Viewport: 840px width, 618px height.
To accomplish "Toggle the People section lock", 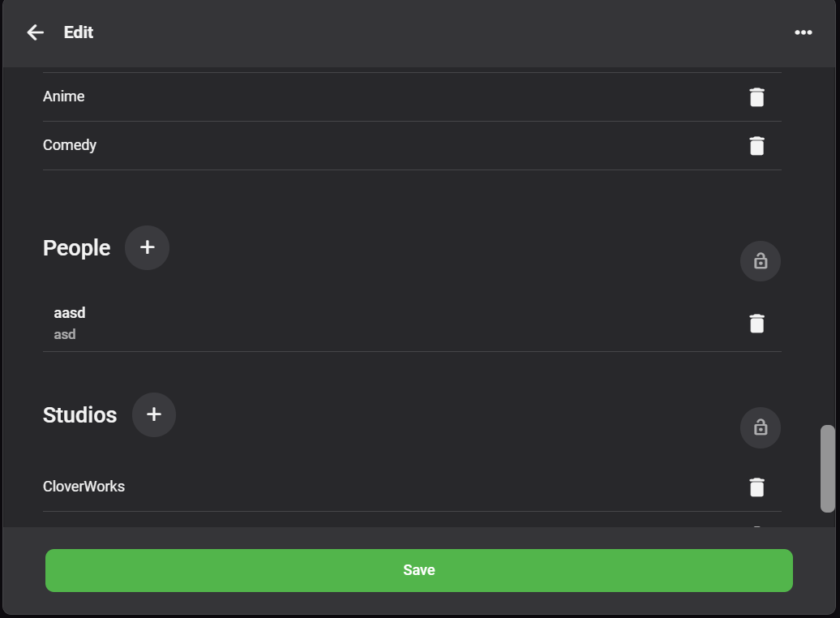I will coord(760,261).
